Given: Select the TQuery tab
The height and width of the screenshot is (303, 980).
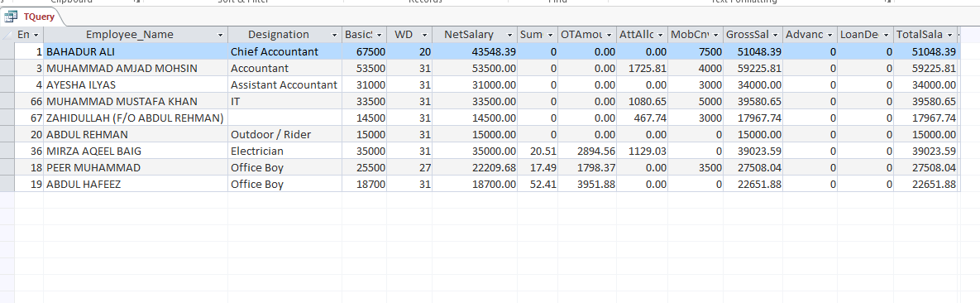Looking at the screenshot, I should coord(31,17).
